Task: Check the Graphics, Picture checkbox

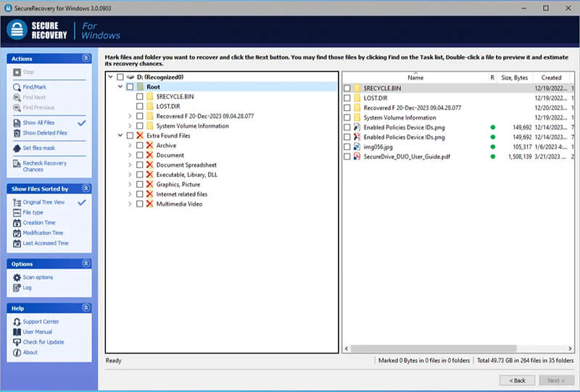Action: [139, 185]
